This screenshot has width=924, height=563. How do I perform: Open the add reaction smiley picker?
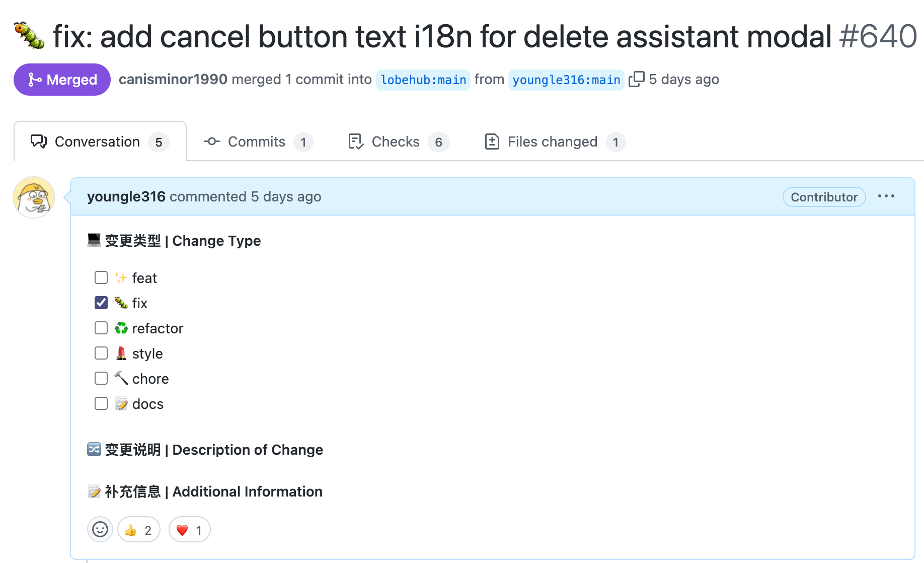click(100, 529)
